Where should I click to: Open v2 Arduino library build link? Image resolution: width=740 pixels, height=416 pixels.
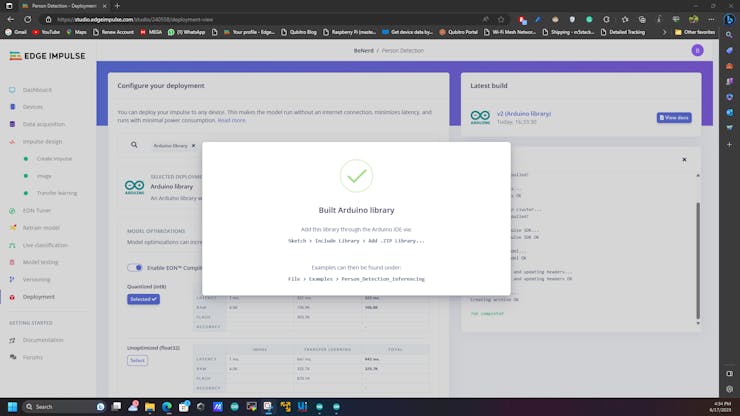[x=524, y=114]
